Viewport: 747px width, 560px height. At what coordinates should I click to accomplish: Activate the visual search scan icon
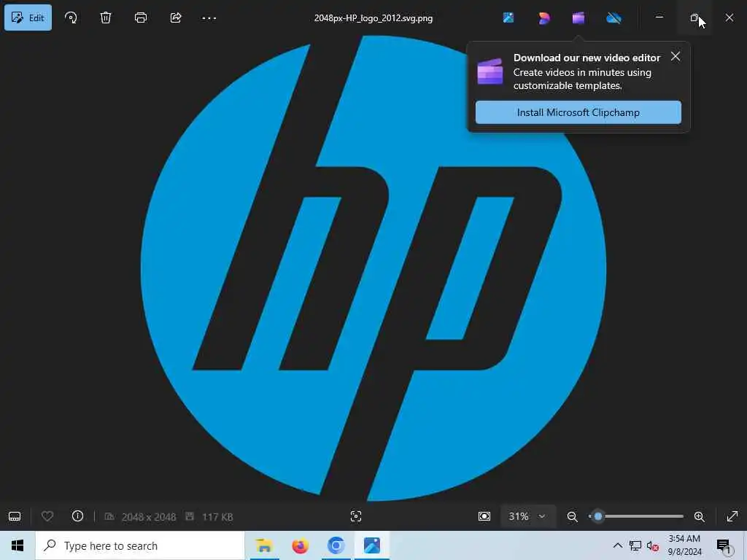356,517
